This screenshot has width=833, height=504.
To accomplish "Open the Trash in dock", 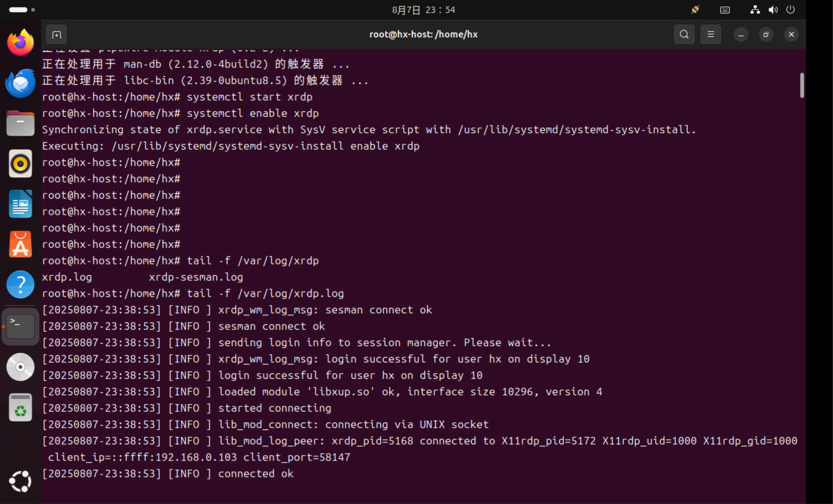I will [x=21, y=407].
